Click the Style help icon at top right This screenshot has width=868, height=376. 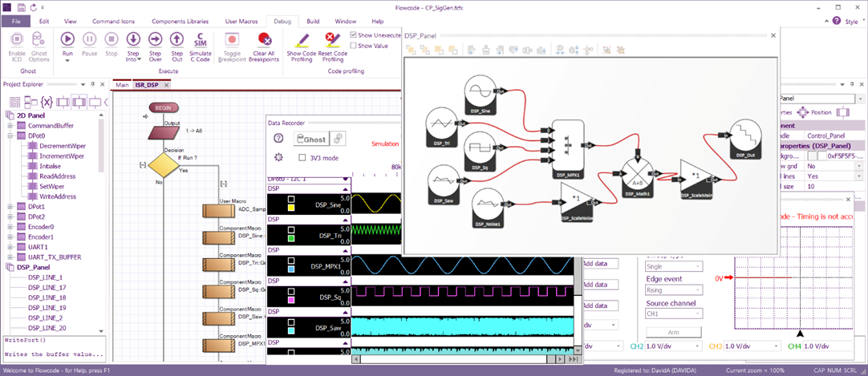click(x=837, y=21)
